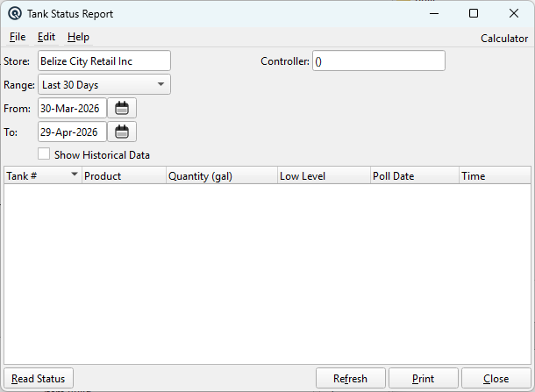Viewport: 535px width, 392px height.
Task: Sort by Low Level column header
Action: (325, 175)
